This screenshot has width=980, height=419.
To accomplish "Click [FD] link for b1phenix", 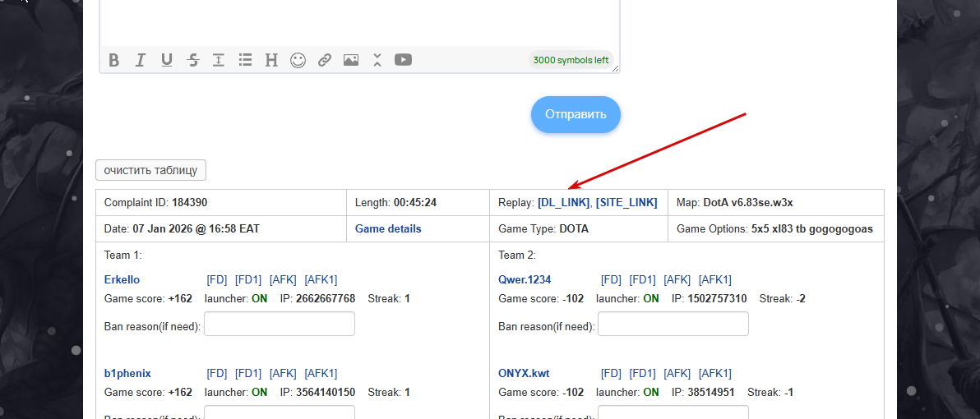I will [217, 374].
